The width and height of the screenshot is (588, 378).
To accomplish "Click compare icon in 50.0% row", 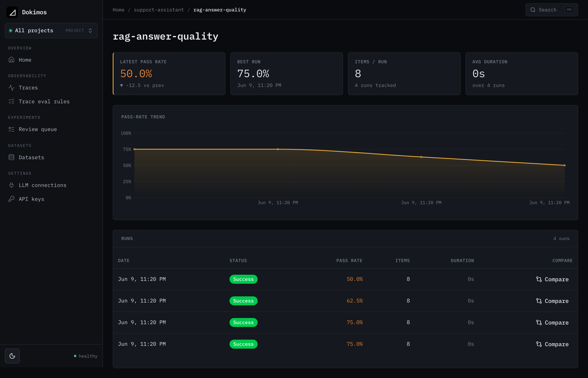I will 539,279.
